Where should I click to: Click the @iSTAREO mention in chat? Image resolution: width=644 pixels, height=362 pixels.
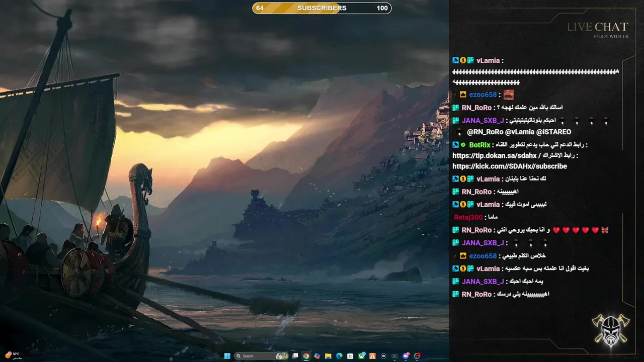click(x=553, y=132)
